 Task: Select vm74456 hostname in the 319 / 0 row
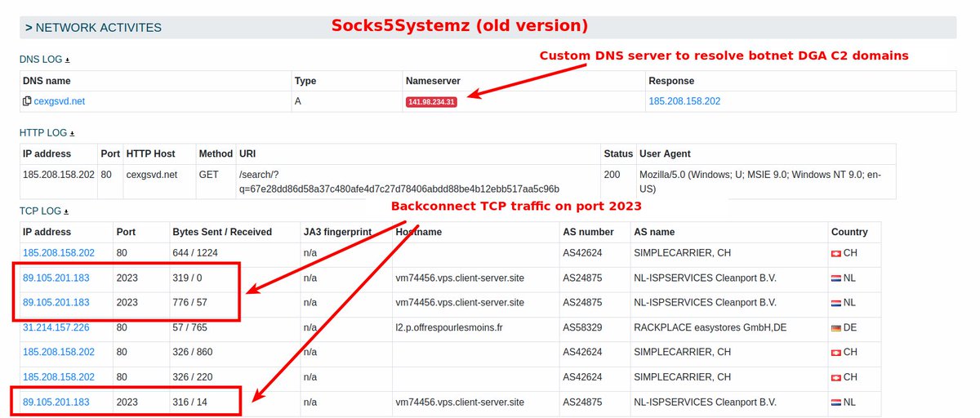tap(460, 278)
